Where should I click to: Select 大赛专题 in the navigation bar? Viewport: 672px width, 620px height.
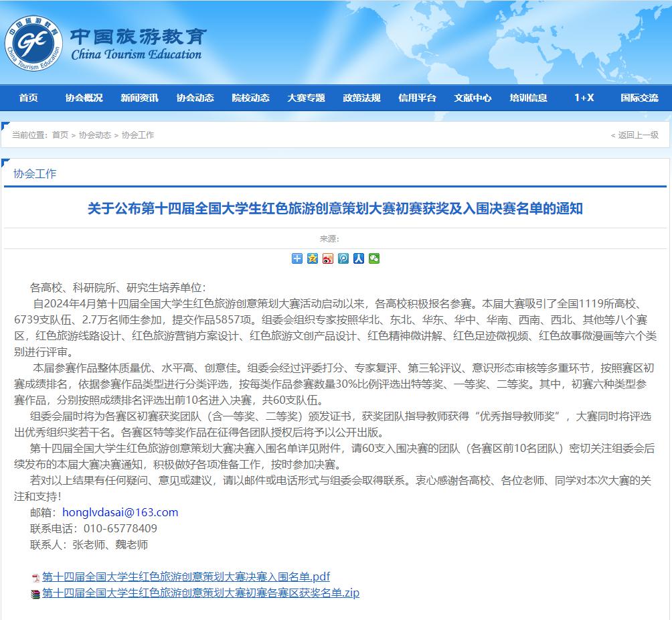(x=307, y=98)
